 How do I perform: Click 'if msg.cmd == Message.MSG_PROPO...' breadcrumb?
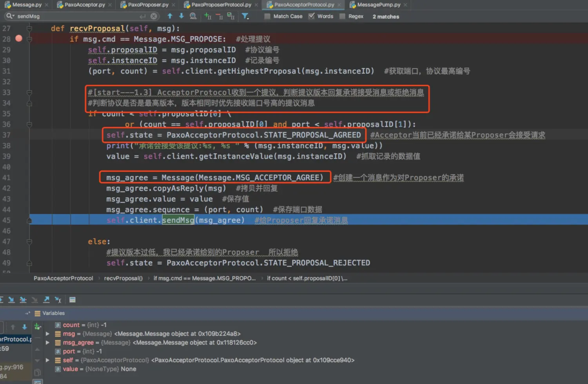tap(205, 278)
